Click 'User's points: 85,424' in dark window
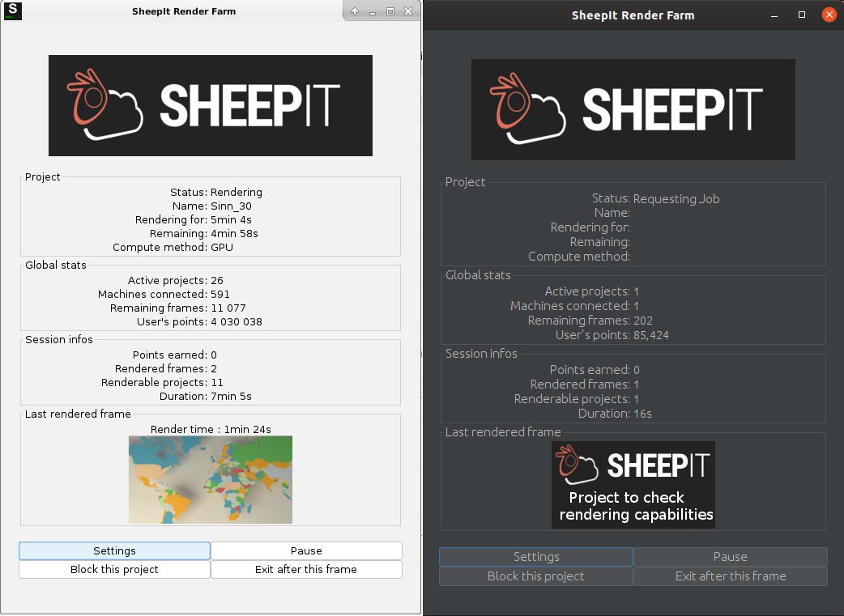This screenshot has width=844, height=616. [612, 335]
